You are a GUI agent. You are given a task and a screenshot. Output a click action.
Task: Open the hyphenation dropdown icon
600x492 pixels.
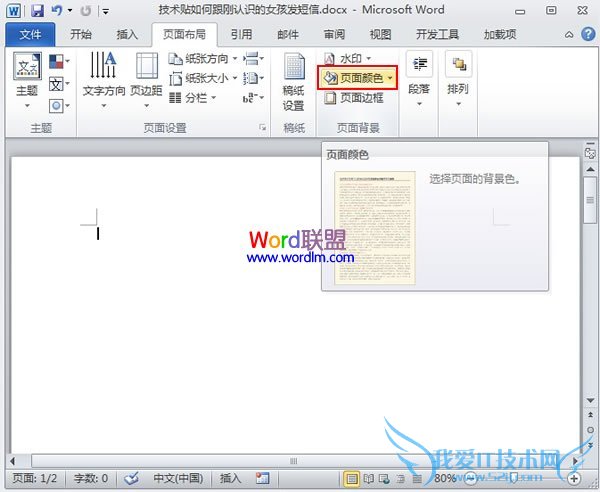[x=253, y=98]
